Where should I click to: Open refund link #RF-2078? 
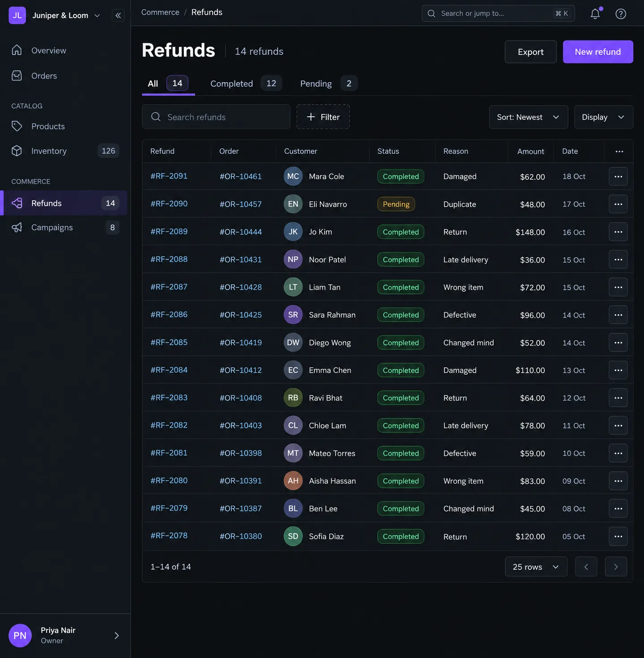click(169, 536)
